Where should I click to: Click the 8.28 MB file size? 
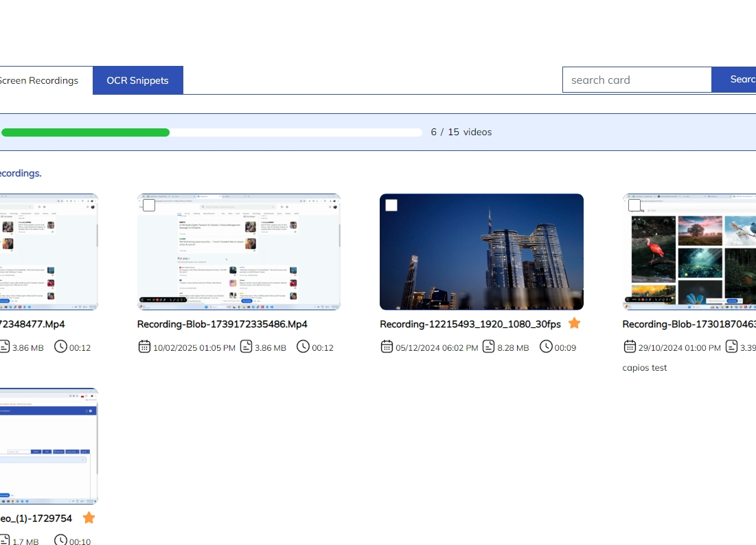[513, 348]
